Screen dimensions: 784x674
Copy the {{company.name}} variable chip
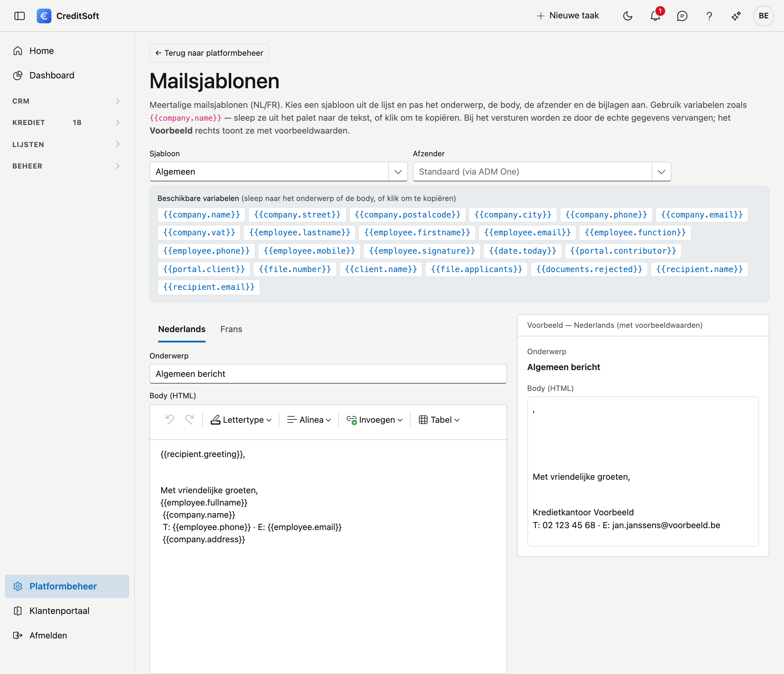coord(201,214)
